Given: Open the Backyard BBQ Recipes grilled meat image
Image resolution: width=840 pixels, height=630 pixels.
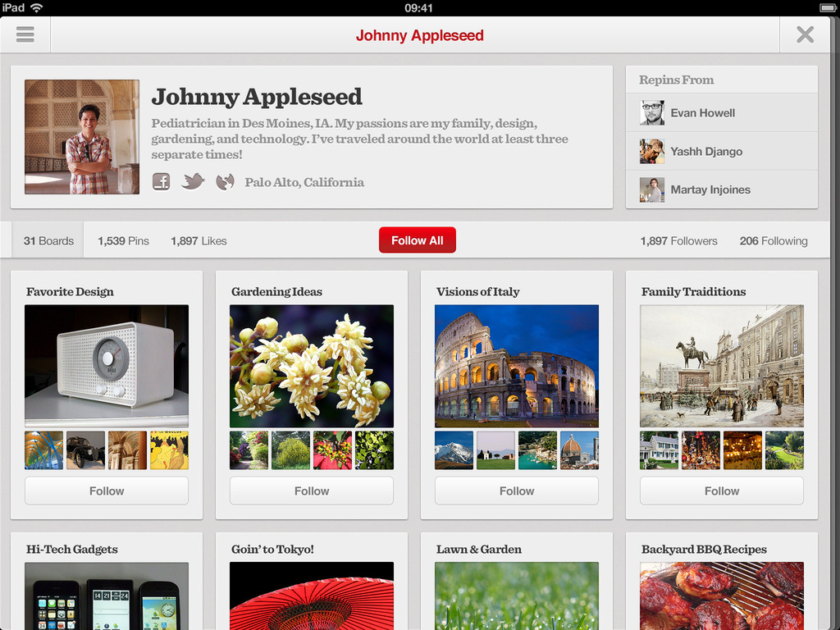Looking at the screenshot, I should [x=722, y=596].
